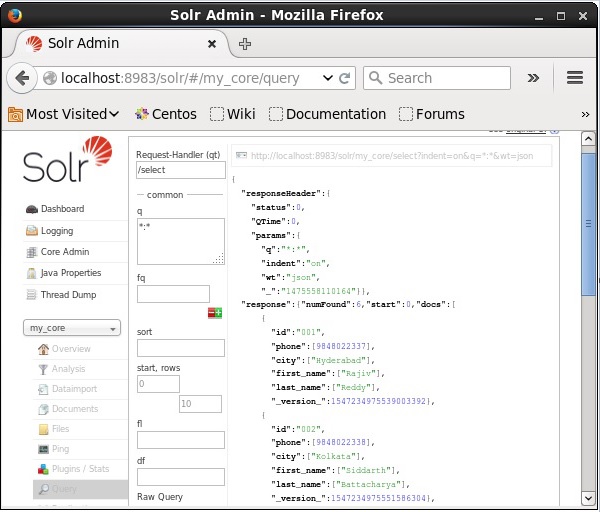This screenshot has width=600, height=512.
Task: Open the Centos bookmark
Action: 166,114
